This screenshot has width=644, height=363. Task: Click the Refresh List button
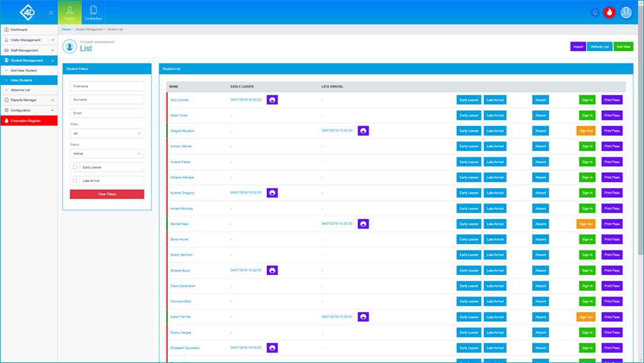600,47
